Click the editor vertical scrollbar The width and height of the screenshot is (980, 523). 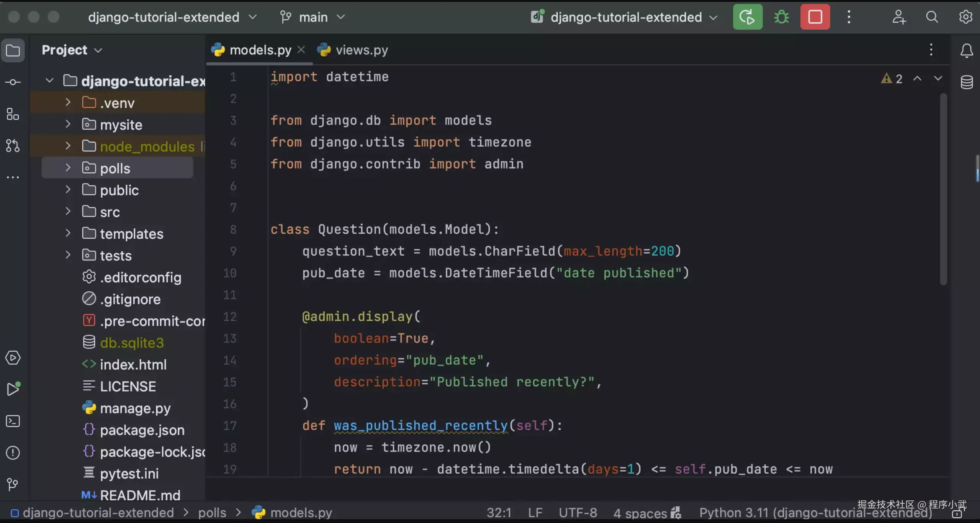(x=943, y=190)
